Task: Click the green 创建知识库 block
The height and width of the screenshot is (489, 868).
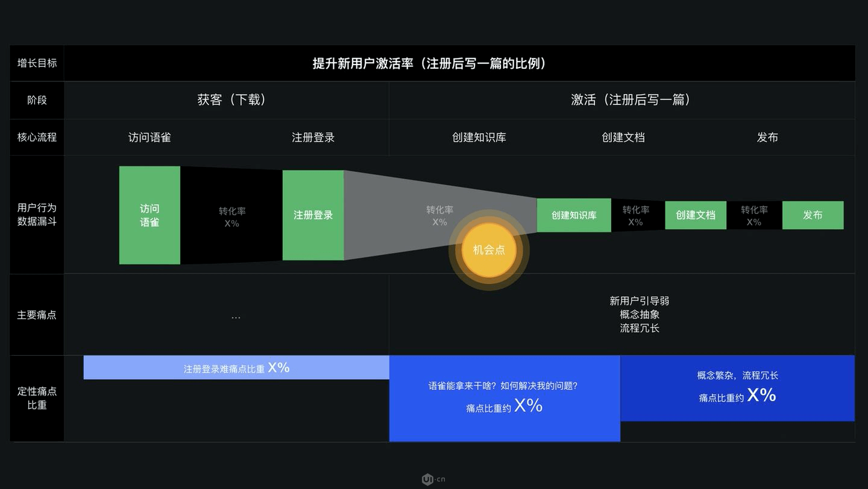Action: pos(574,215)
